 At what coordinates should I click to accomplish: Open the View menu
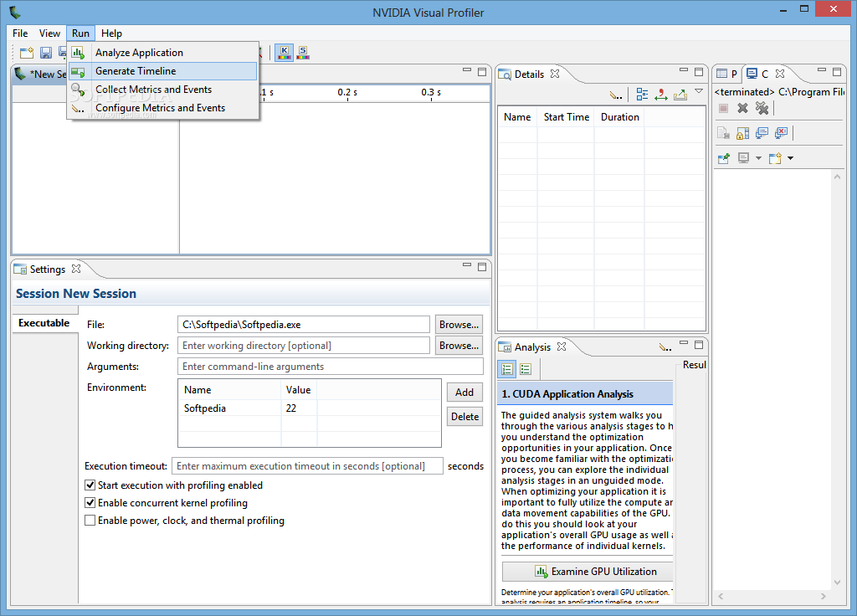coord(49,33)
